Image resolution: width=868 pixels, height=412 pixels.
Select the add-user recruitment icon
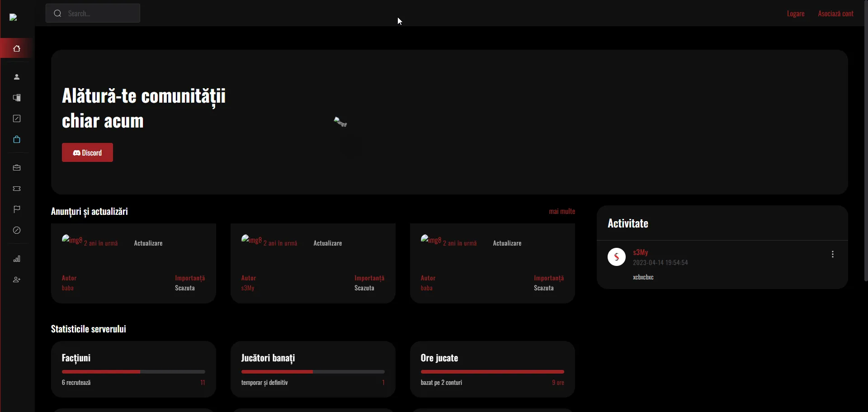pyautogui.click(x=17, y=279)
